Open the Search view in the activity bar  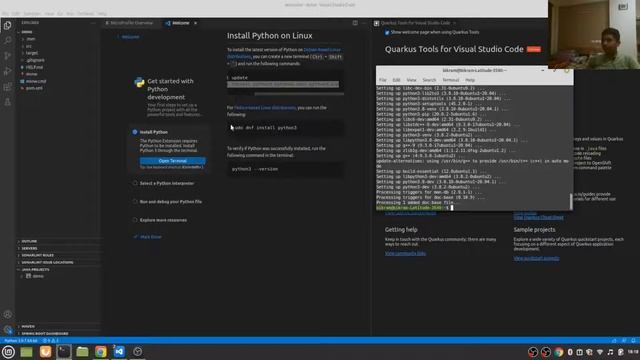7,40
